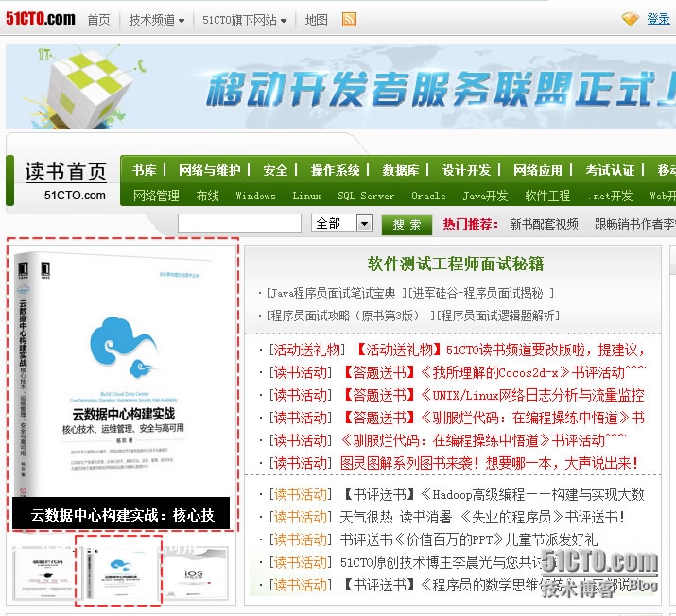Select 软件工程 in the sub-navigation

tap(547, 196)
